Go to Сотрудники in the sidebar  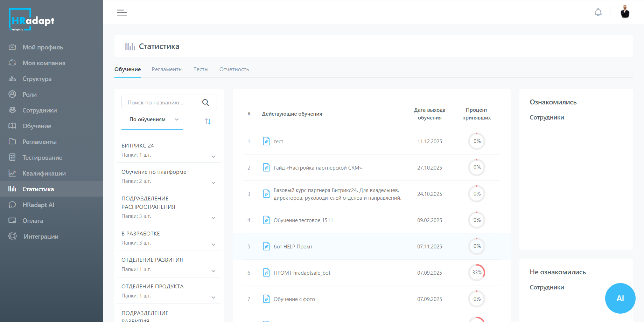[40, 110]
